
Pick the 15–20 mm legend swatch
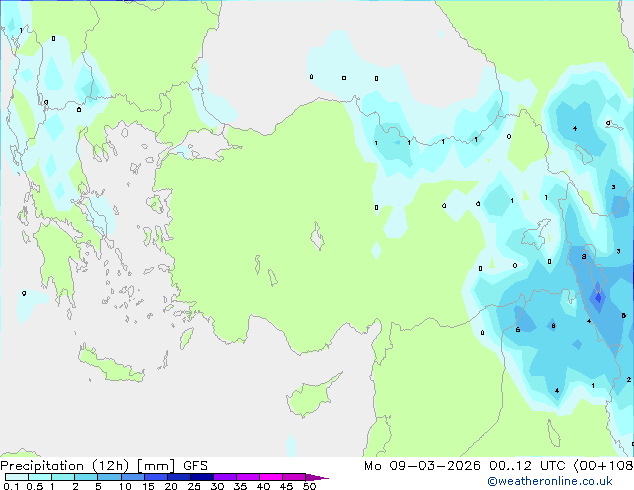[156, 477]
